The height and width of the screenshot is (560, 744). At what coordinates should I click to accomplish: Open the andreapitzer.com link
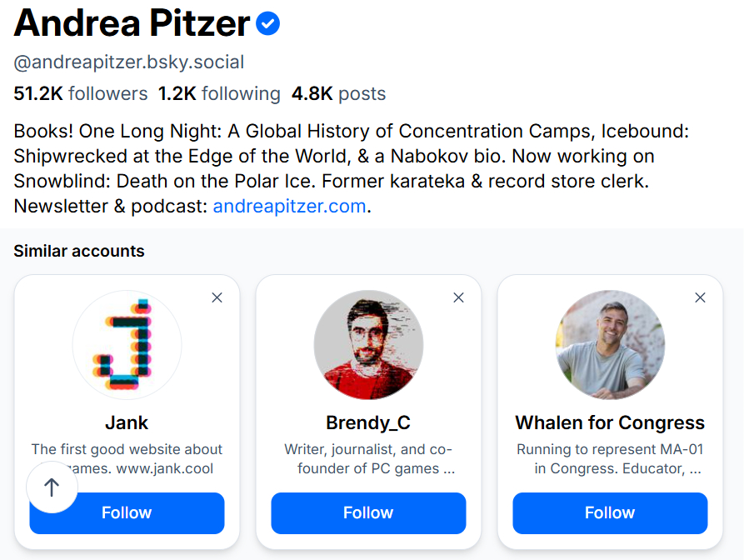pyautogui.click(x=289, y=207)
